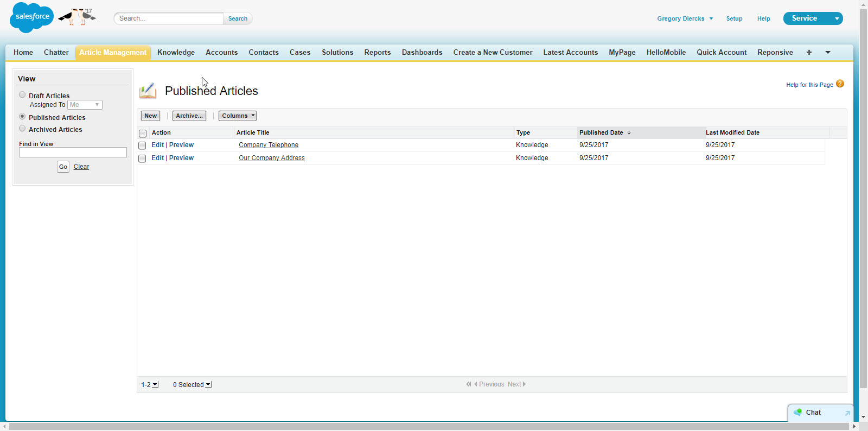
Task: Pop out the Chat panel arrow
Action: coord(847,413)
